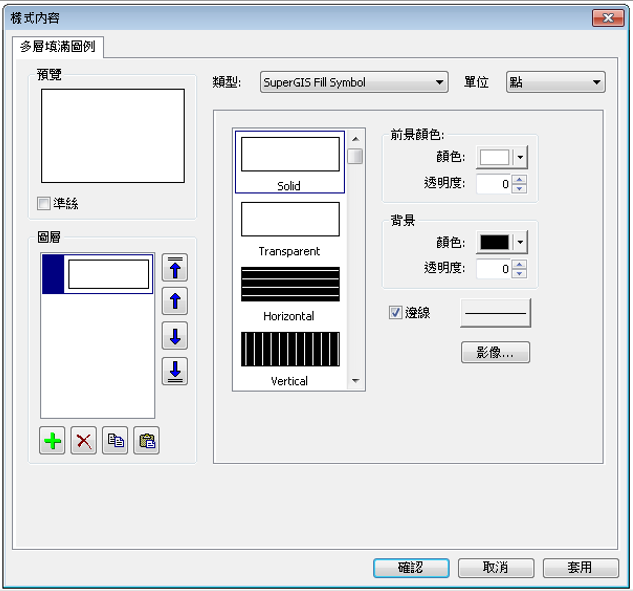Open outline line style button
The image size is (633, 591).
pyautogui.click(x=495, y=313)
